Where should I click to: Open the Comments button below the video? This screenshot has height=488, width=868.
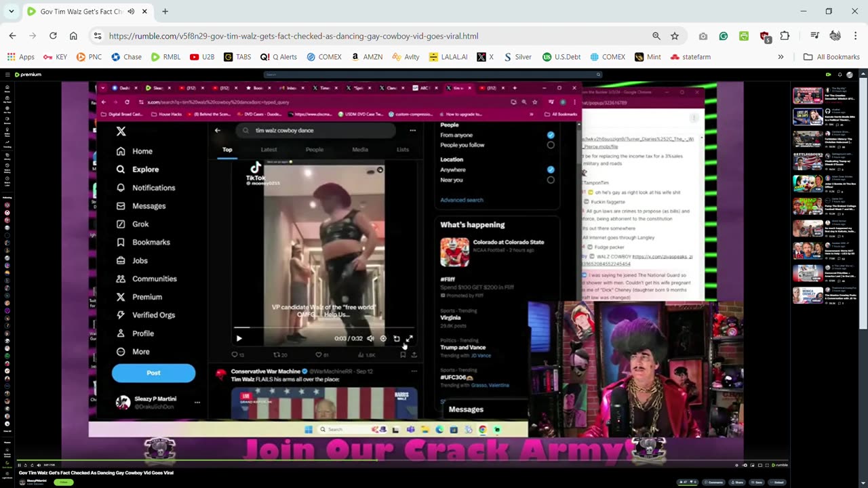tap(713, 482)
